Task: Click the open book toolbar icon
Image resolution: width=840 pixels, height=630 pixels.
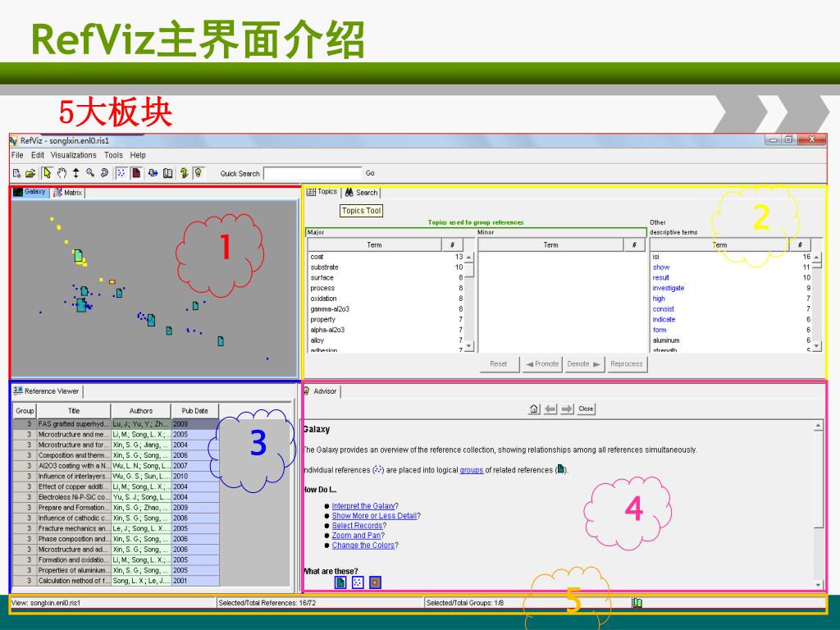Action: (x=167, y=172)
